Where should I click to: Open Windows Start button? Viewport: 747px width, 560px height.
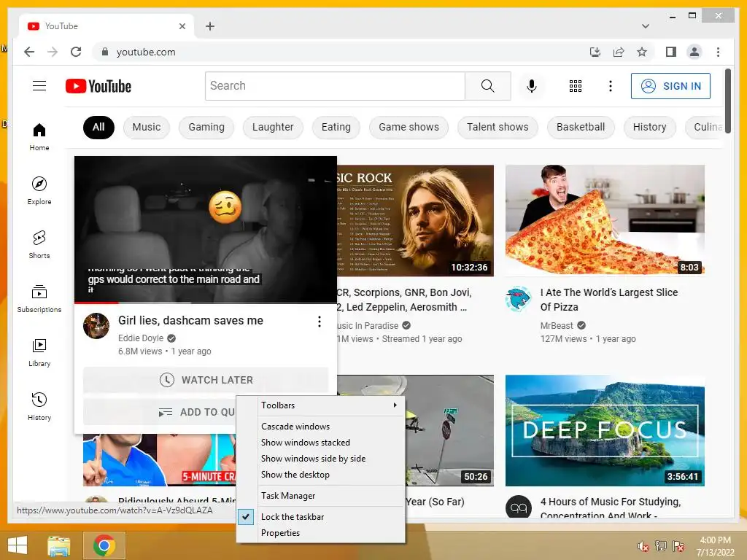pyautogui.click(x=18, y=545)
